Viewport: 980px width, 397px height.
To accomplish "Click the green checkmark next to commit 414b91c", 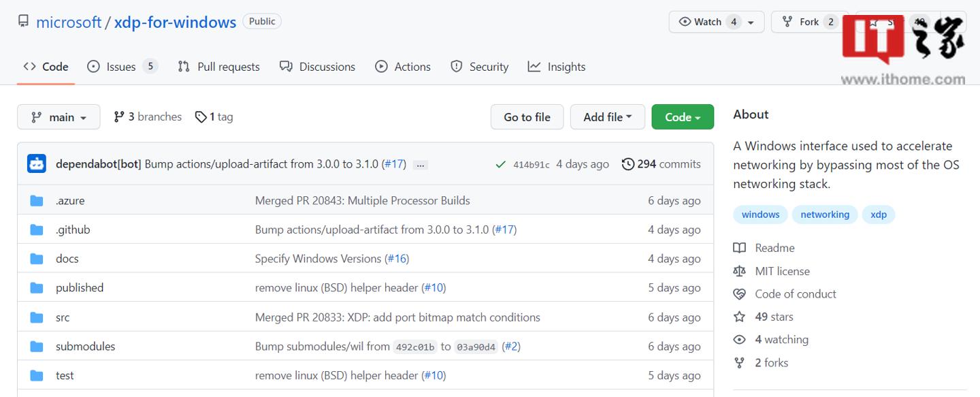I will [x=501, y=163].
